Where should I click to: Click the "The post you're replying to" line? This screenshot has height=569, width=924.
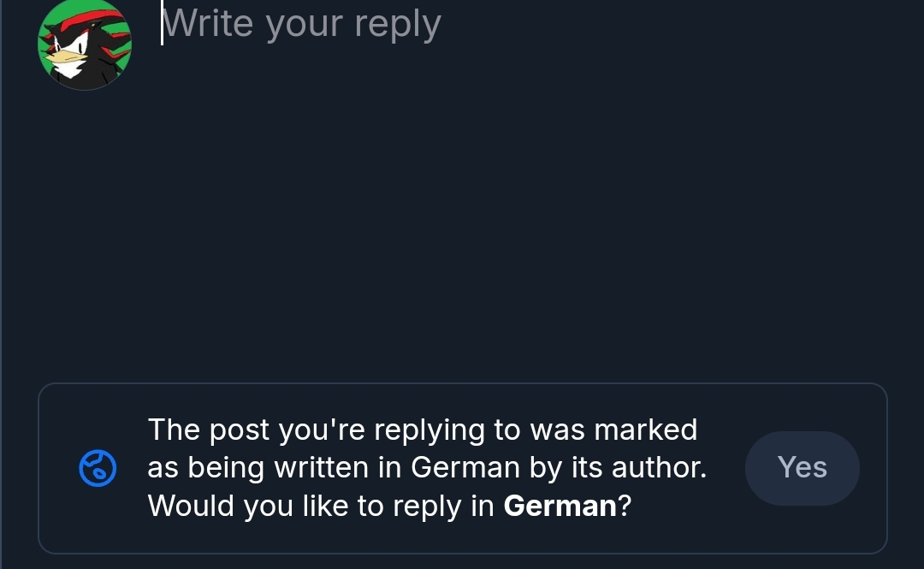[x=423, y=430]
